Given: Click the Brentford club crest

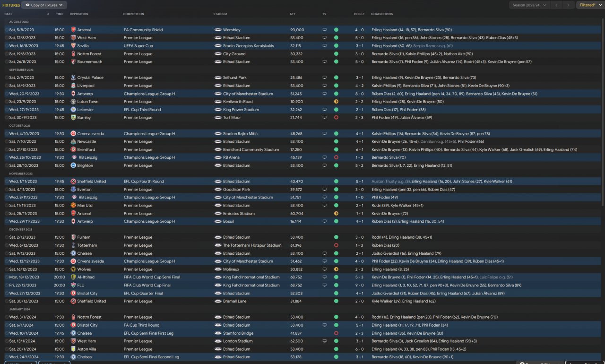Looking at the screenshot, I should (x=73, y=149).
